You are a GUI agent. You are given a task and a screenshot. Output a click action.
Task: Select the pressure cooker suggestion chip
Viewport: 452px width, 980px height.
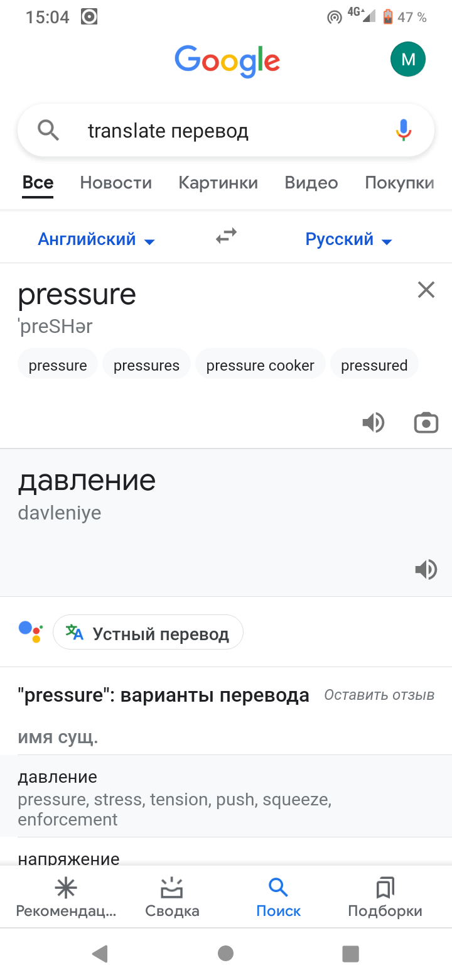click(x=260, y=364)
